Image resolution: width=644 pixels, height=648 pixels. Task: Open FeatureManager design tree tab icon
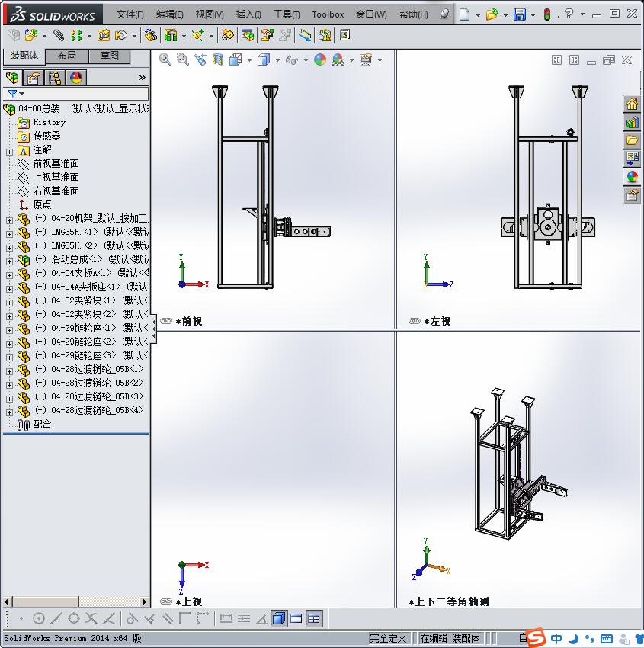[x=12, y=77]
